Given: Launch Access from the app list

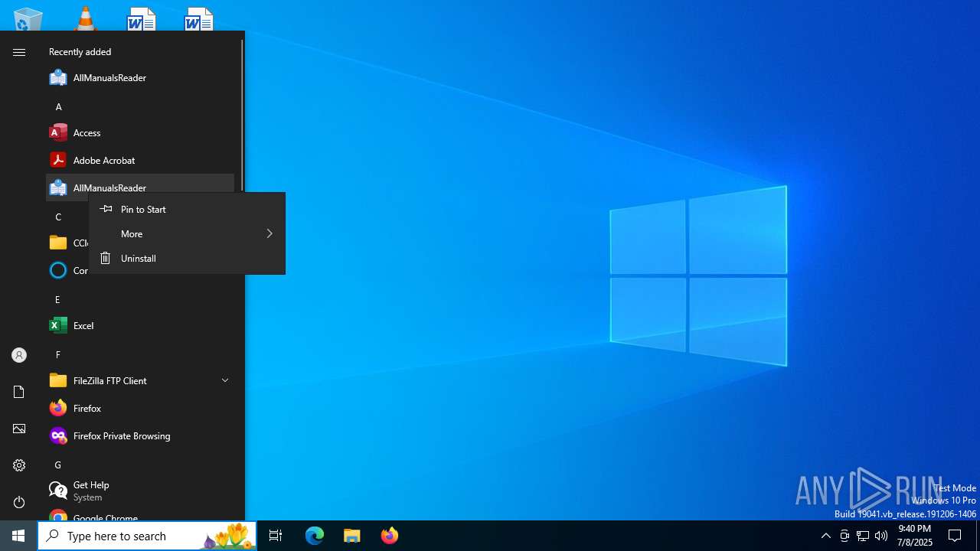Looking at the screenshot, I should (140, 132).
